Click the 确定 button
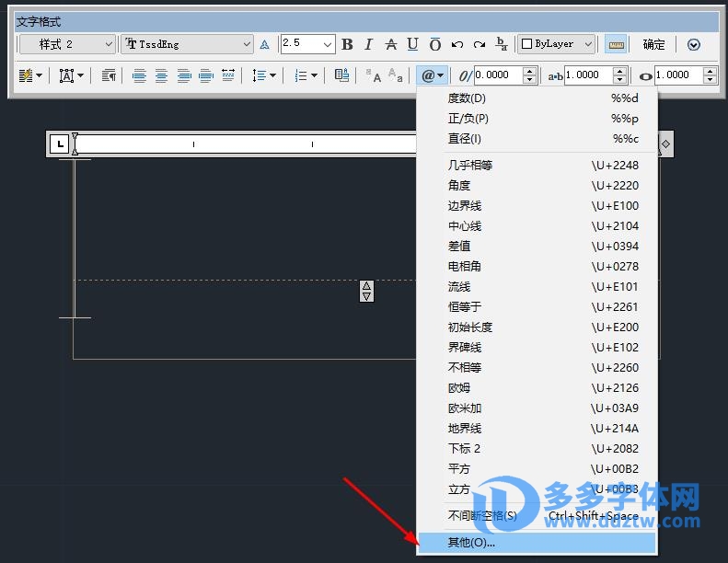 point(653,44)
